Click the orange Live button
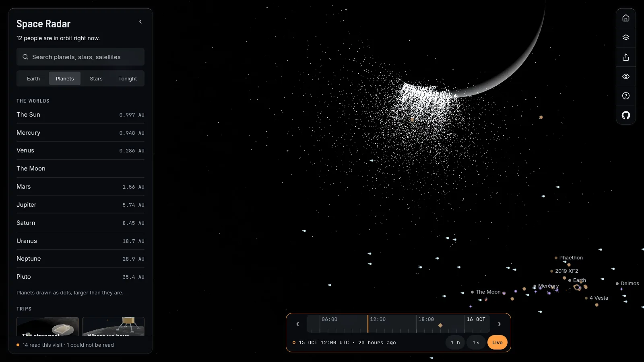The width and height of the screenshot is (644, 362). [497, 343]
